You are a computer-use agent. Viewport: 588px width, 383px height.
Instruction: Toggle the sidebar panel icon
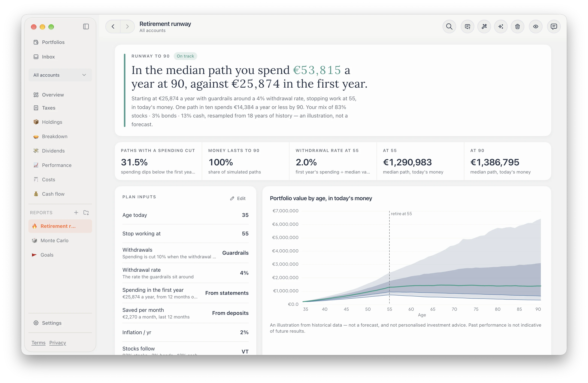(86, 26)
